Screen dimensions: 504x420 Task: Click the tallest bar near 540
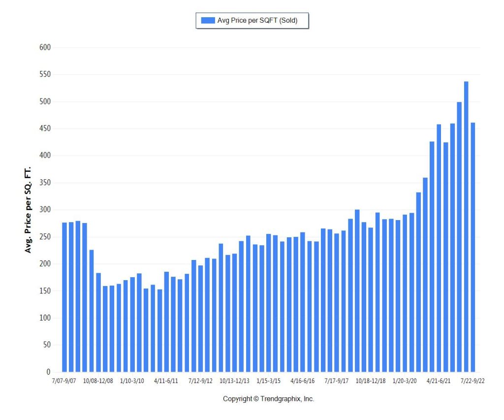click(466, 226)
